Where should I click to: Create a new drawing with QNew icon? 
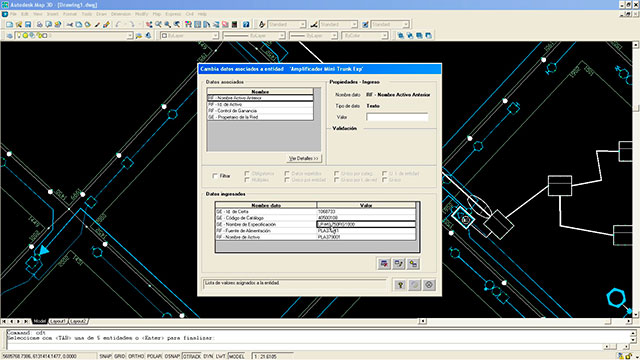tap(9, 24)
